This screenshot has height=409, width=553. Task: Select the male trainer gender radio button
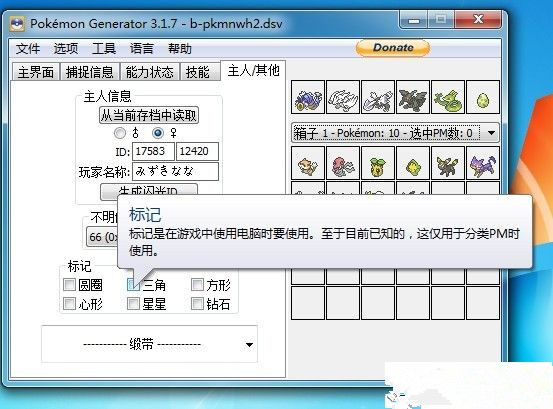pyautogui.click(x=120, y=133)
